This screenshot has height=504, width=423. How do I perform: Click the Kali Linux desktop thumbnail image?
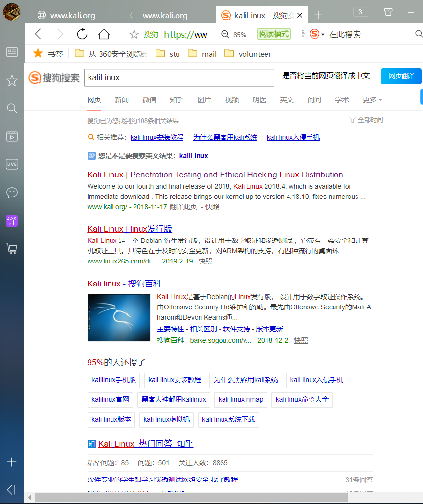pyautogui.click(x=119, y=318)
